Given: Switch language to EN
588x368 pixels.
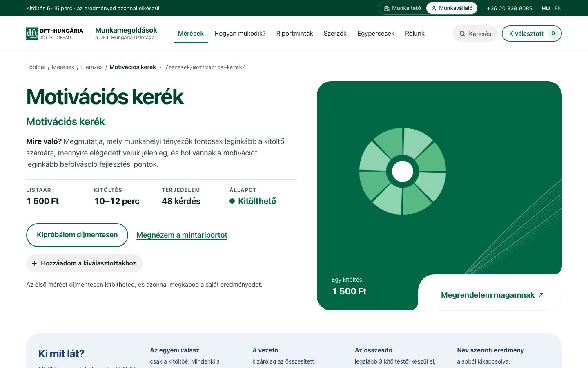Looking at the screenshot, I should [558, 8].
